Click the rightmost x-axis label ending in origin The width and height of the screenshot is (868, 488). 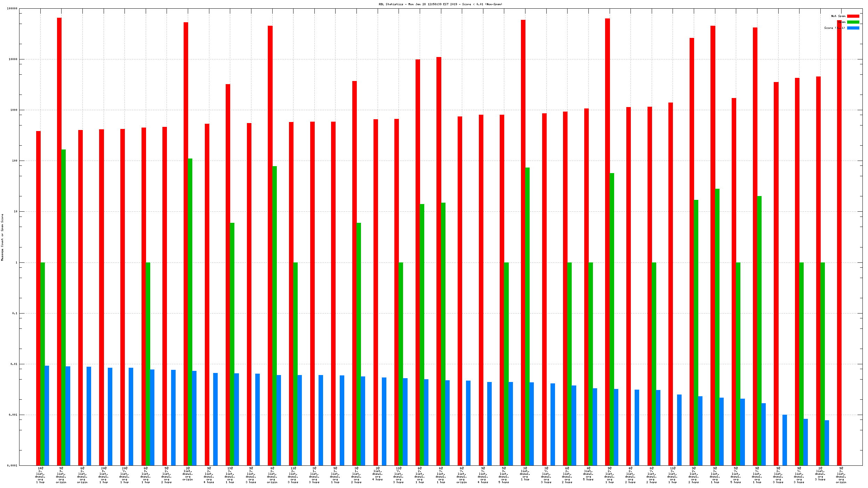[x=841, y=475]
